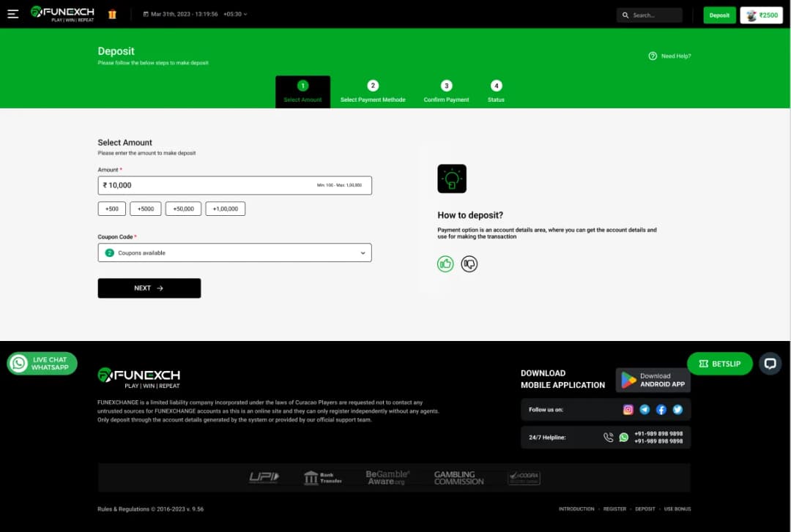Viewport: 791px width, 532px height.
Task: Open the wallet balance showing ₹2500
Action: point(760,14)
